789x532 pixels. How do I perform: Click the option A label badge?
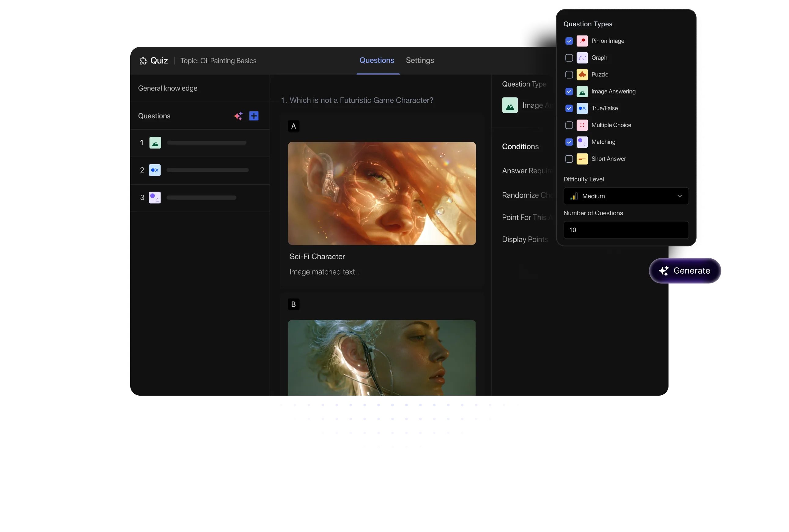[x=294, y=126]
